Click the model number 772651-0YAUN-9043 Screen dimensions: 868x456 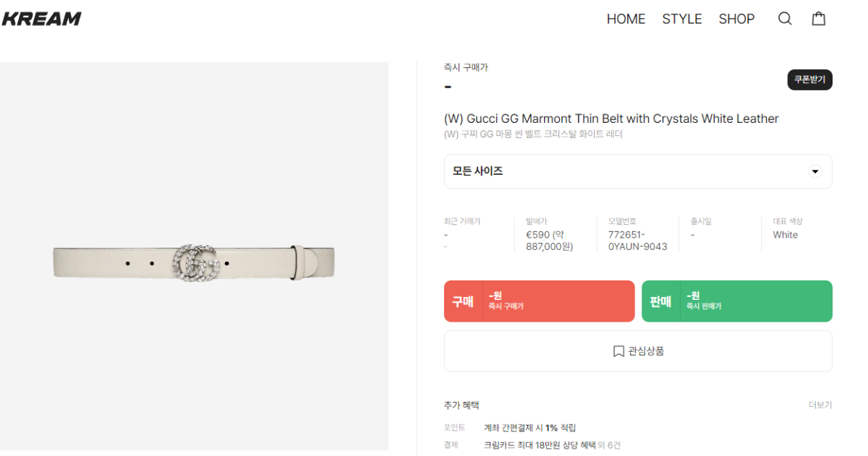(x=637, y=241)
